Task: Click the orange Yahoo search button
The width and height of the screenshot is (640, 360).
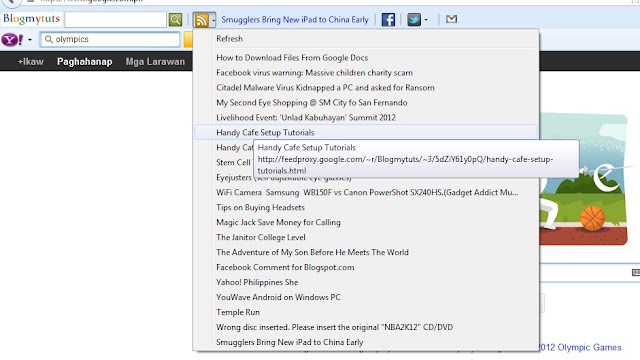Action: pyautogui.click(x=188, y=40)
